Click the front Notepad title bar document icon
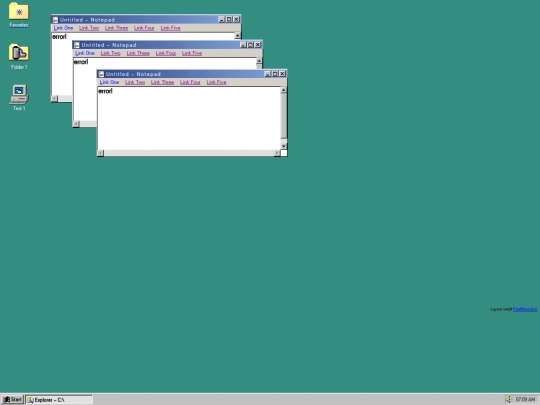Viewport: 540px width, 405px height. tap(101, 74)
